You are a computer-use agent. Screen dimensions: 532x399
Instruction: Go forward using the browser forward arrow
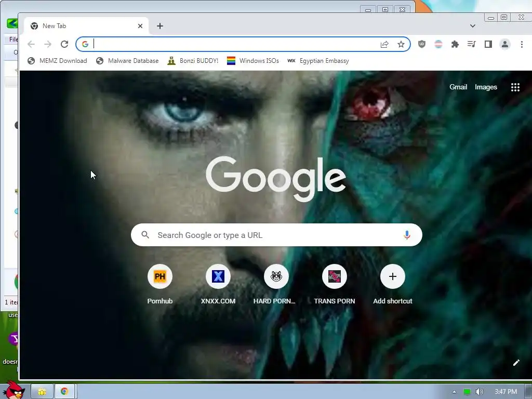[x=48, y=44]
